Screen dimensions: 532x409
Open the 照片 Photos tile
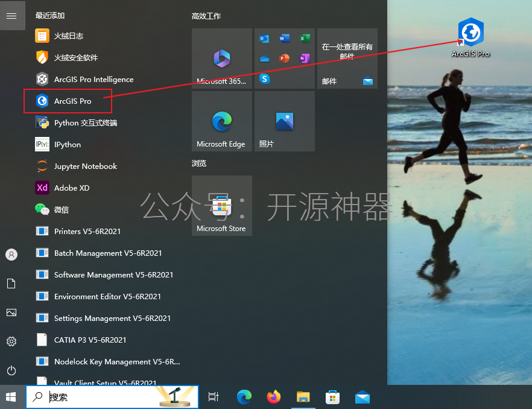point(285,121)
